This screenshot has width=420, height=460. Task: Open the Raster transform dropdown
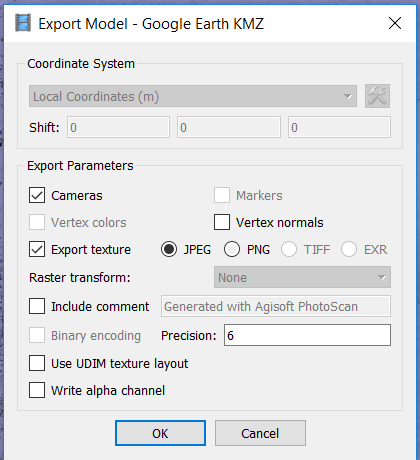coord(302,277)
